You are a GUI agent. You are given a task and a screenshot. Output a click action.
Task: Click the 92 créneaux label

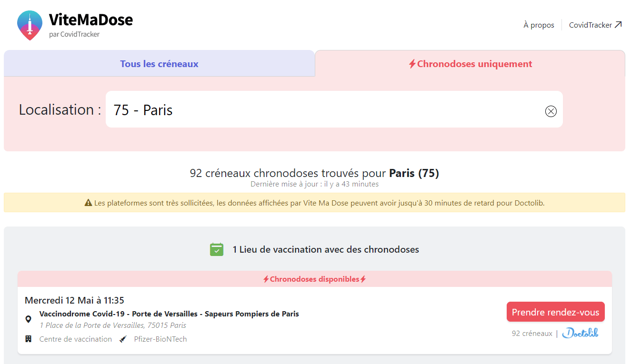coord(532,333)
